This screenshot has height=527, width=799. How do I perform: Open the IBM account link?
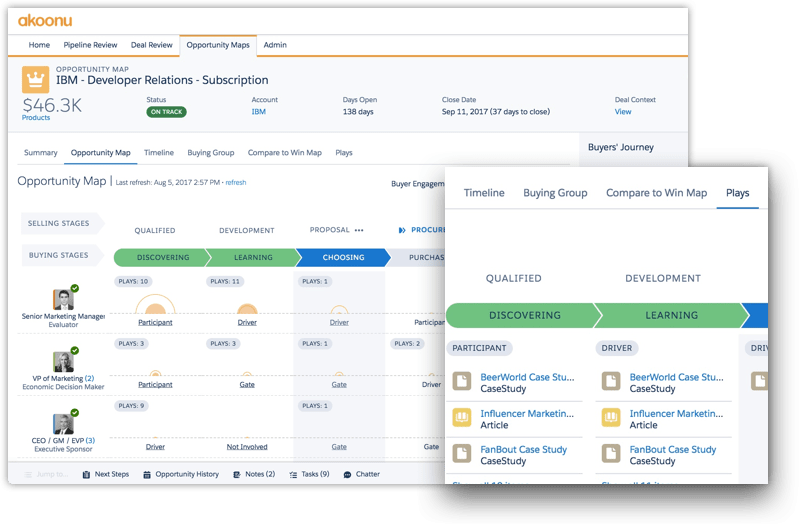[258, 112]
